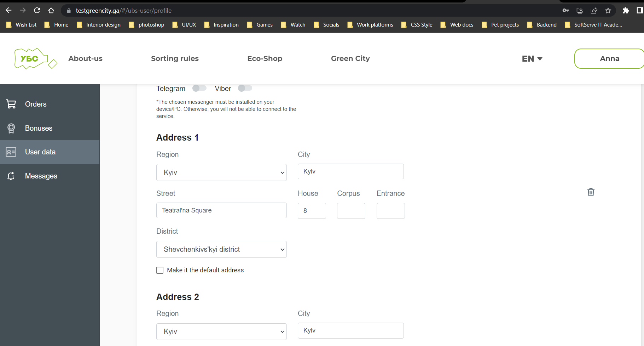Delete Address 1 with the trash icon
The image size is (644, 346).
[591, 192]
